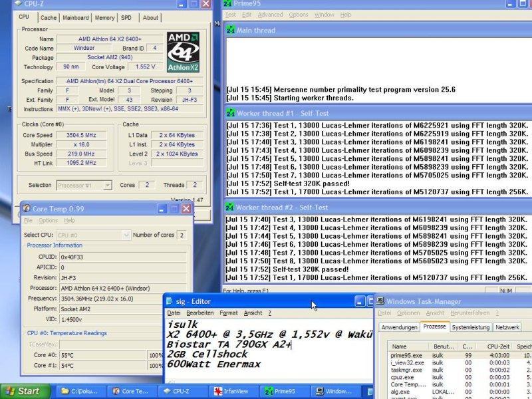Screen dimensions: 532x399
Task: Switch to CPU-Z via taskbar button
Action: (184, 392)
